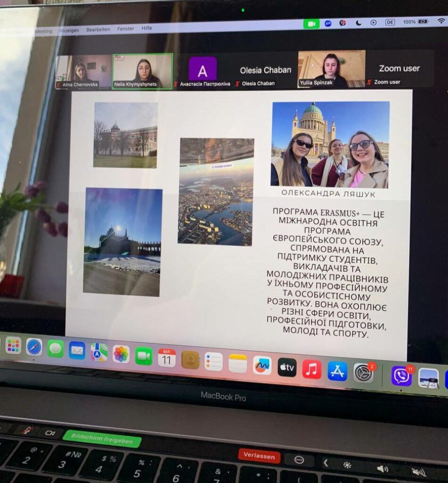This screenshot has width=448, height=483.
Task: Launch Messages app in the dock
Action: [56, 349]
